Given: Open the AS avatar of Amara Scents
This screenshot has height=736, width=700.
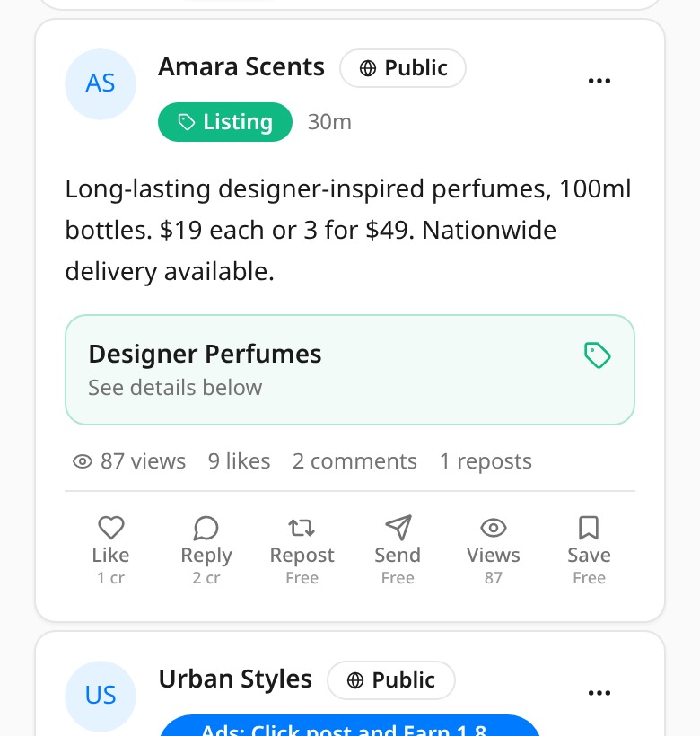Looking at the screenshot, I should click(x=101, y=84).
